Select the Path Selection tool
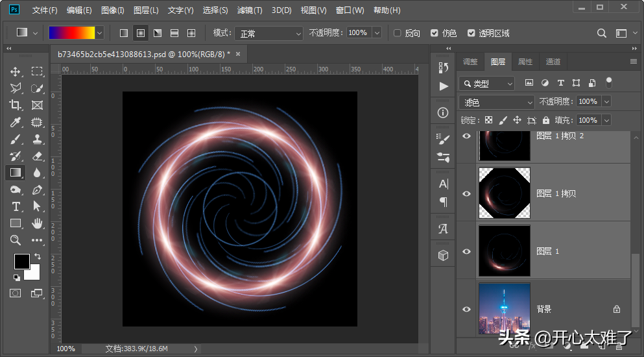 (37, 206)
